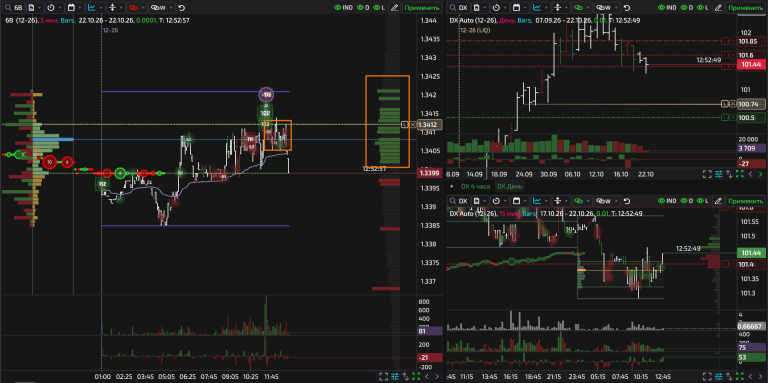
Task: Toggle IND visibility on the DX daily chart
Action: [667, 8]
